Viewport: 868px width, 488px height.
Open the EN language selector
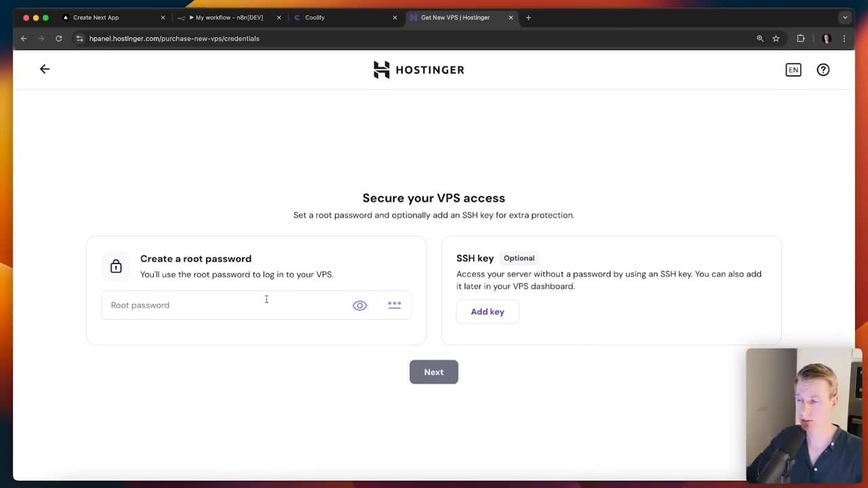793,70
